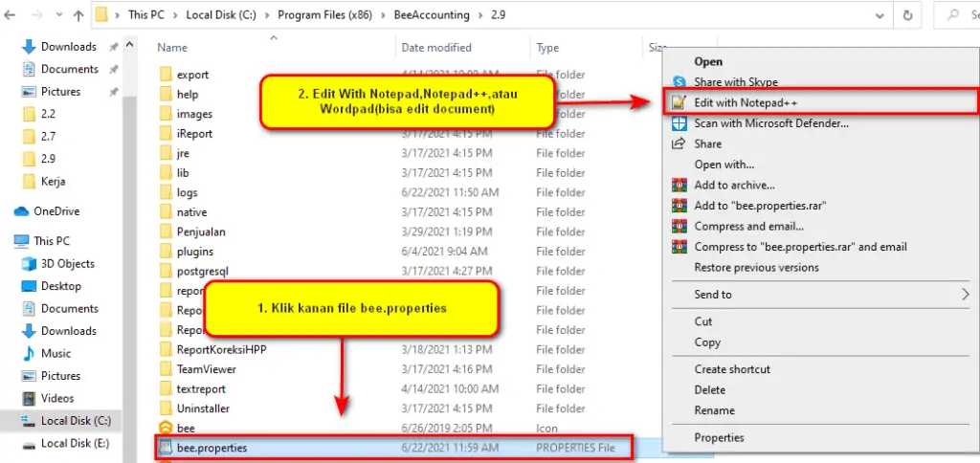Image resolution: width=980 pixels, height=463 pixels.
Task: Select the bee application icon in the file list
Action: tap(165, 429)
